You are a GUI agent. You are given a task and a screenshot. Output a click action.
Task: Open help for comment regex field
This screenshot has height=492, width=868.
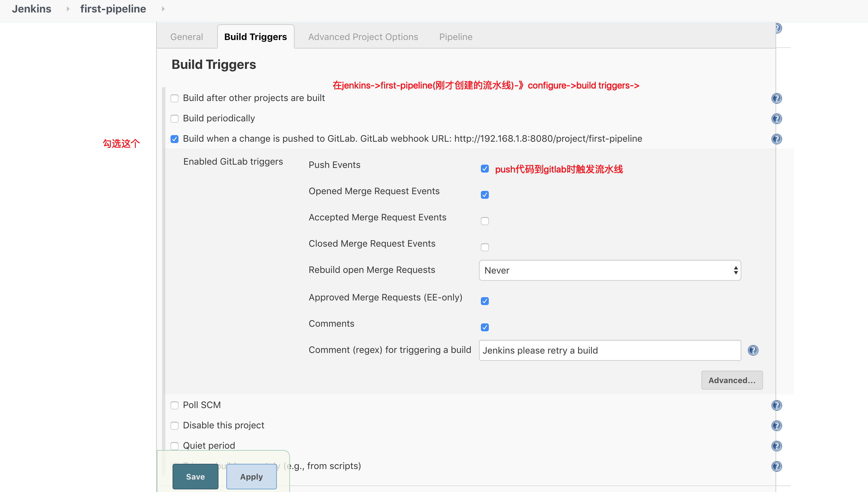753,350
